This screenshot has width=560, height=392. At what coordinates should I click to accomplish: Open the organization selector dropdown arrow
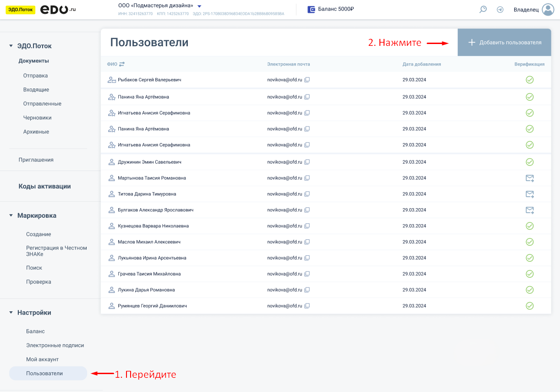(x=199, y=6)
